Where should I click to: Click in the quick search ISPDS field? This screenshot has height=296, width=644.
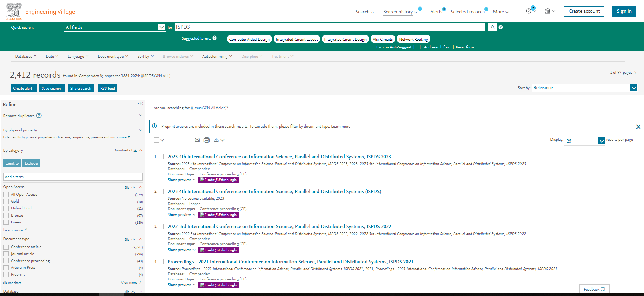330,27
